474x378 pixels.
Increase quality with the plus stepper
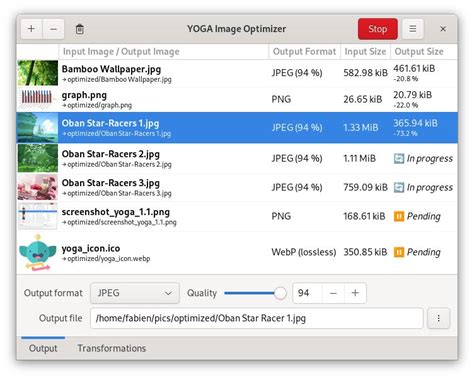pos(355,293)
